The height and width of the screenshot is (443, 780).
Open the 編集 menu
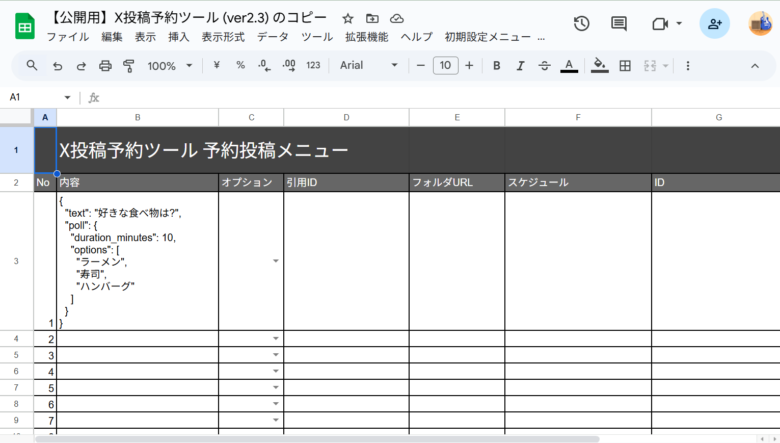coord(112,37)
